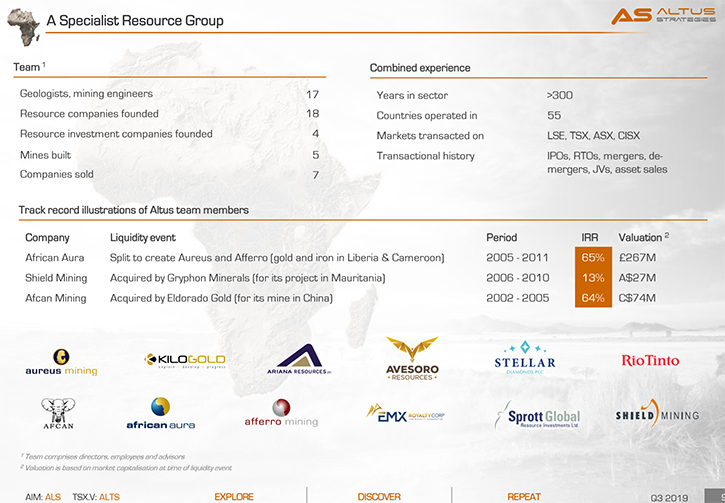Click 'Resource investment companies founded' label
The width and height of the screenshot is (725, 503).
pyautogui.click(x=116, y=134)
